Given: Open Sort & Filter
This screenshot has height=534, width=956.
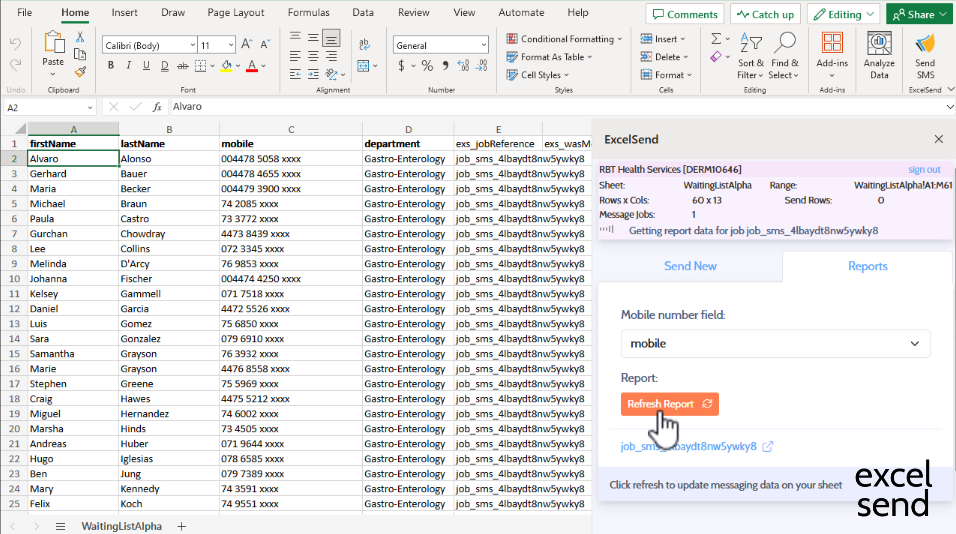Looking at the screenshot, I should 751,56.
